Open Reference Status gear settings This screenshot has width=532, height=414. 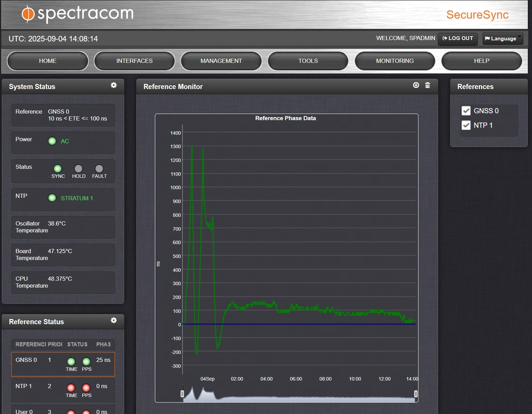114,320
